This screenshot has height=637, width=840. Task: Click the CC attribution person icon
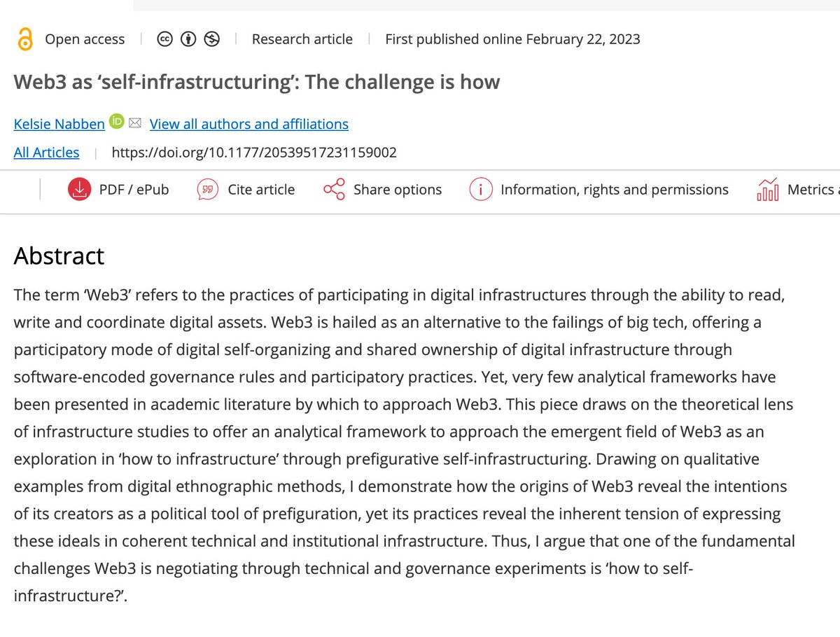[188, 39]
